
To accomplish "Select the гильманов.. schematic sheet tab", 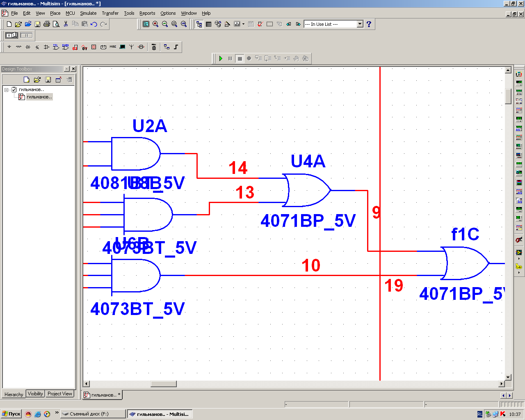I will click(x=103, y=395).
